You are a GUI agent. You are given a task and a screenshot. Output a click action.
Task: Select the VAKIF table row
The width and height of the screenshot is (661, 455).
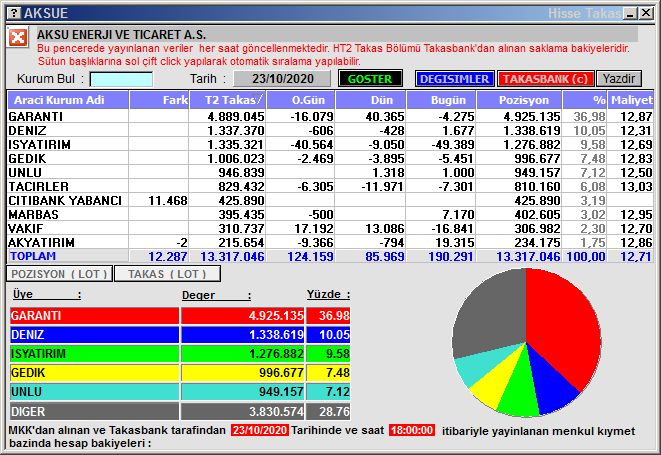click(330, 228)
